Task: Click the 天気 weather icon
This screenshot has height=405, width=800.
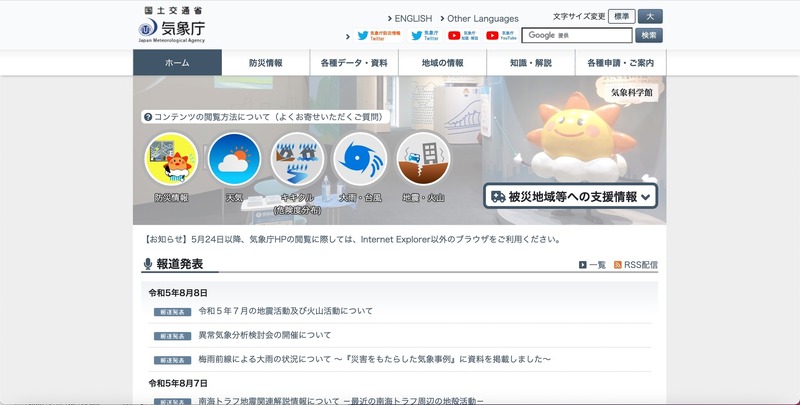Action: 234,160
